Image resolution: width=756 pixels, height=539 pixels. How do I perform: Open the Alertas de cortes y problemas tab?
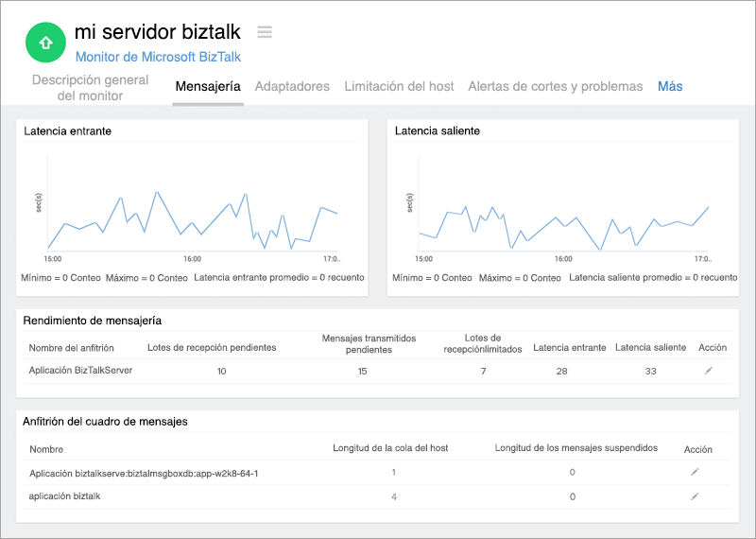556,86
